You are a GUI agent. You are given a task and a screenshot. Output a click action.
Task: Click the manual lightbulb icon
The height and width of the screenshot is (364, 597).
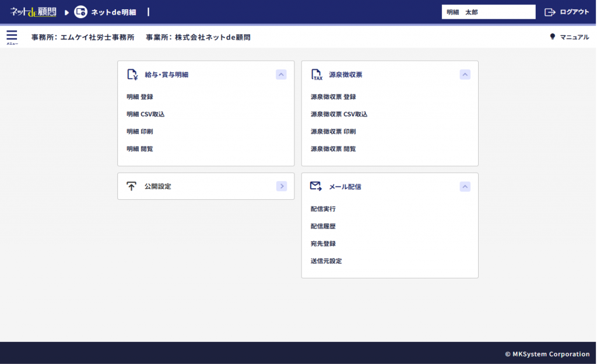click(x=553, y=37)
